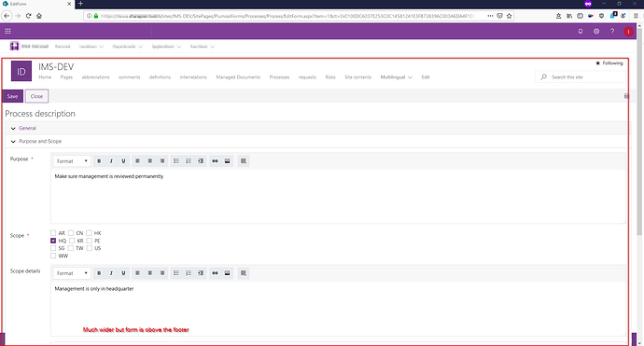Open the Risks navigation item
The image size is (644, 346).
pos(330,77)
